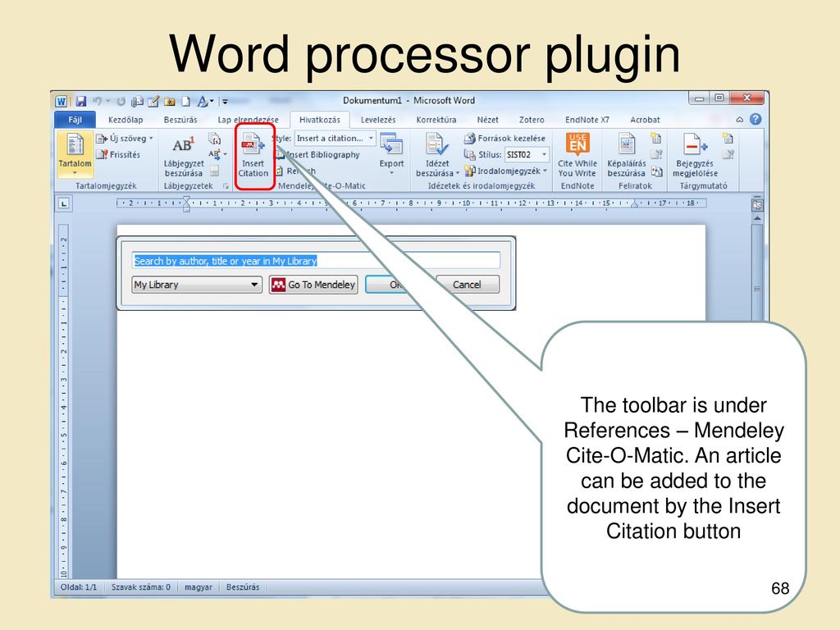Toggle insert mode via Beszúrás in the status bar
840x630 pixels.
[243, 587]
